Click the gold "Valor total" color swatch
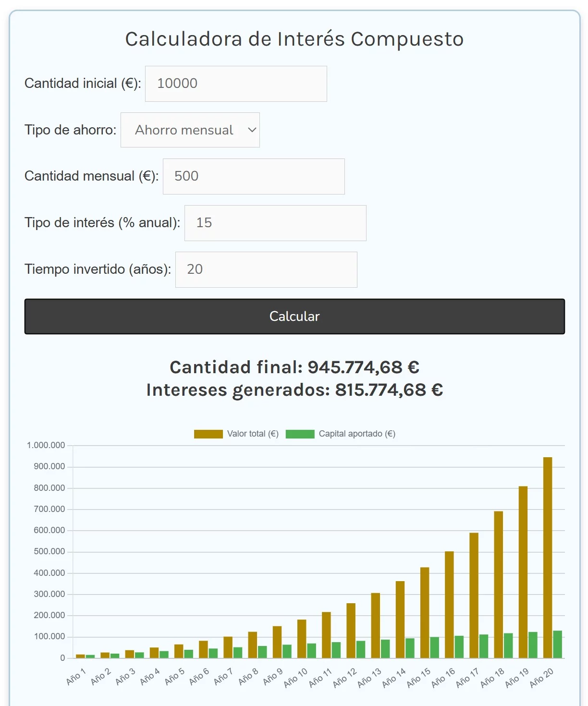The width and height of the screenshot is (588, 706). point(208,433)
